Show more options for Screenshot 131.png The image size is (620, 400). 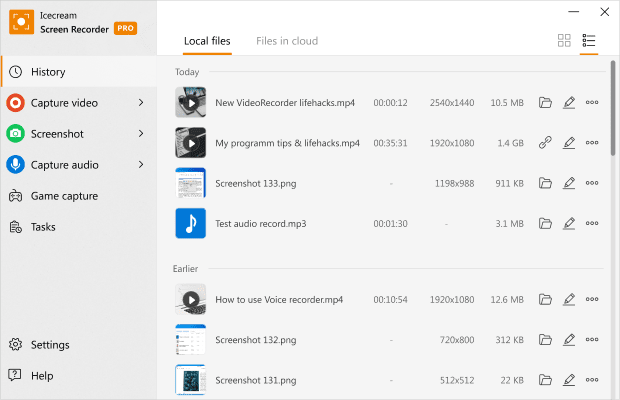click(592, 379)
